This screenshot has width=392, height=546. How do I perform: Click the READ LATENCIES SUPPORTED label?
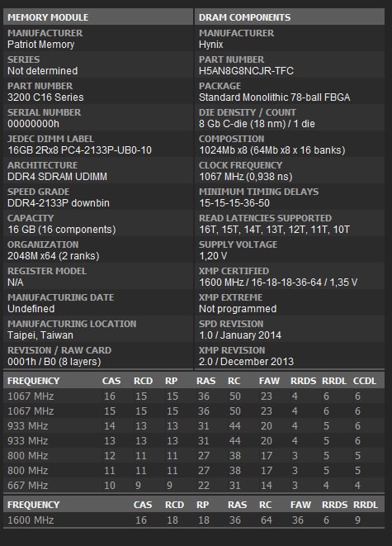tap(266, 218)
